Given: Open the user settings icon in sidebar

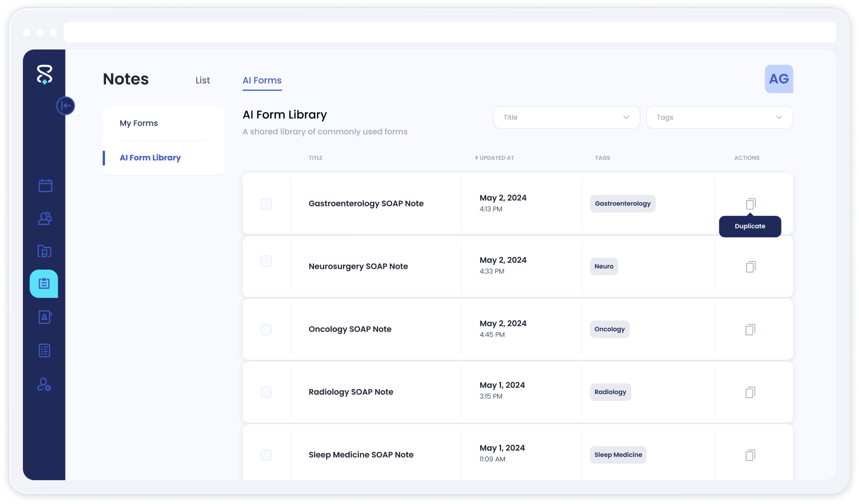Looking at the screenshot, I should pyautogui.click(x=44, y=384).
